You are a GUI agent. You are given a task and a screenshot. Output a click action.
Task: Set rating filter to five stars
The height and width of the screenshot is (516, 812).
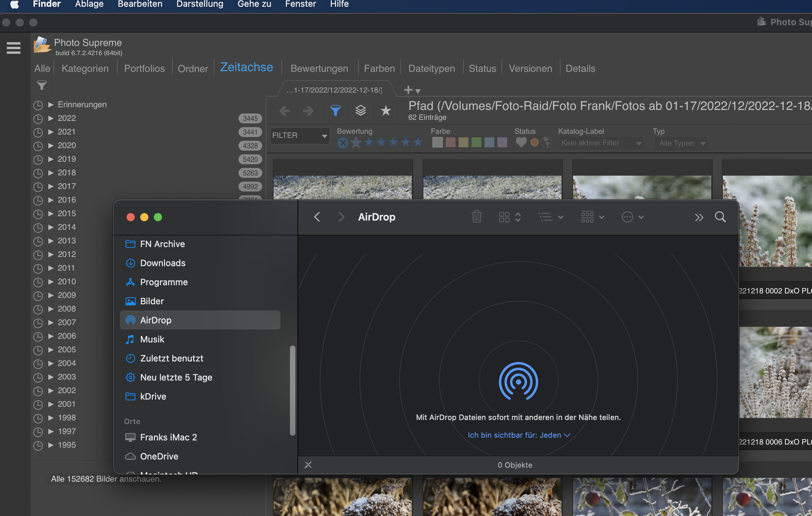click(x=418, y=142)
